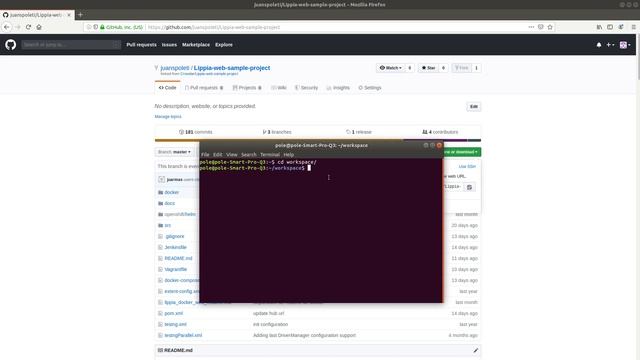Show GitHub notifications bell
The height and width of the screenshot is (360, 640).
599,45
